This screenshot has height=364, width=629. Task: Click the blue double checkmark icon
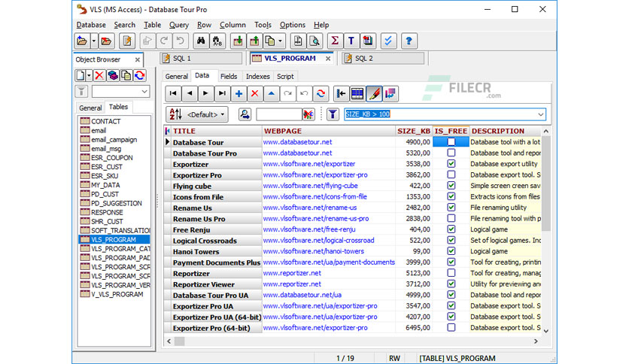coord(388,41)
